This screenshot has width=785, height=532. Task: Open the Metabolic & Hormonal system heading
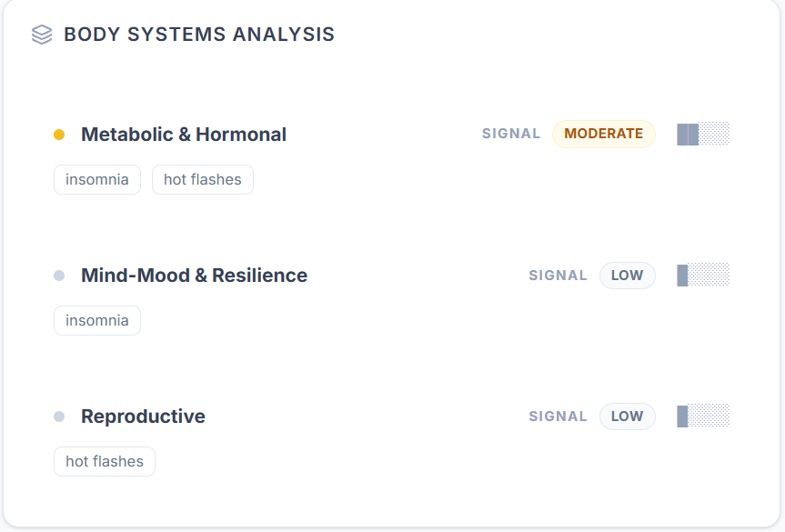[184, 135]
